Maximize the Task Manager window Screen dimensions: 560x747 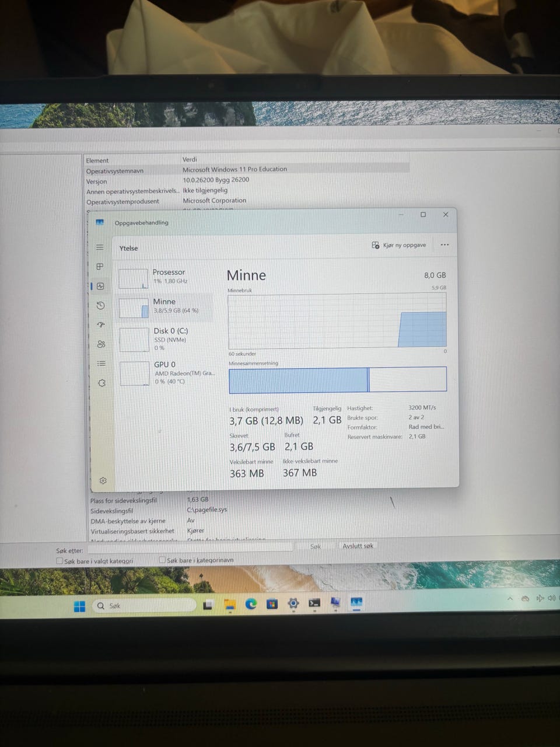(x=423, y=215)
